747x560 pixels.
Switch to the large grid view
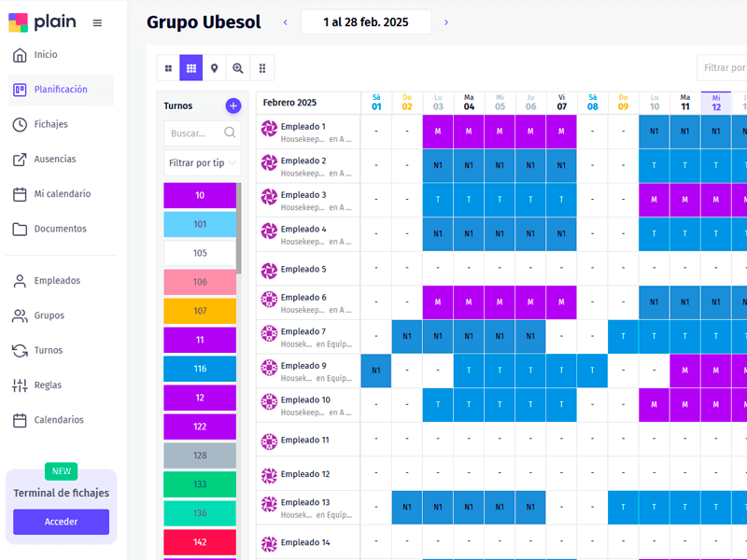(x=168, y=68)
